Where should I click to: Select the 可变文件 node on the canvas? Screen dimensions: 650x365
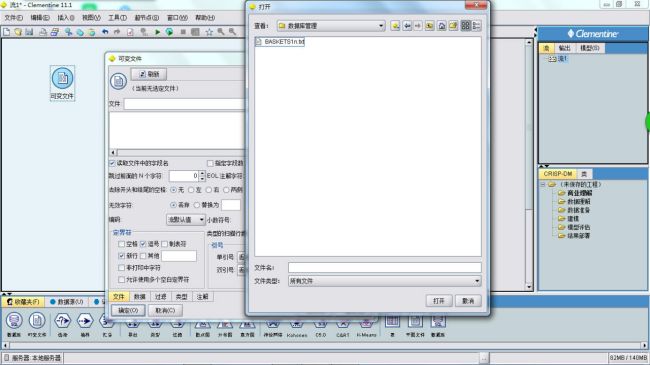62,83
